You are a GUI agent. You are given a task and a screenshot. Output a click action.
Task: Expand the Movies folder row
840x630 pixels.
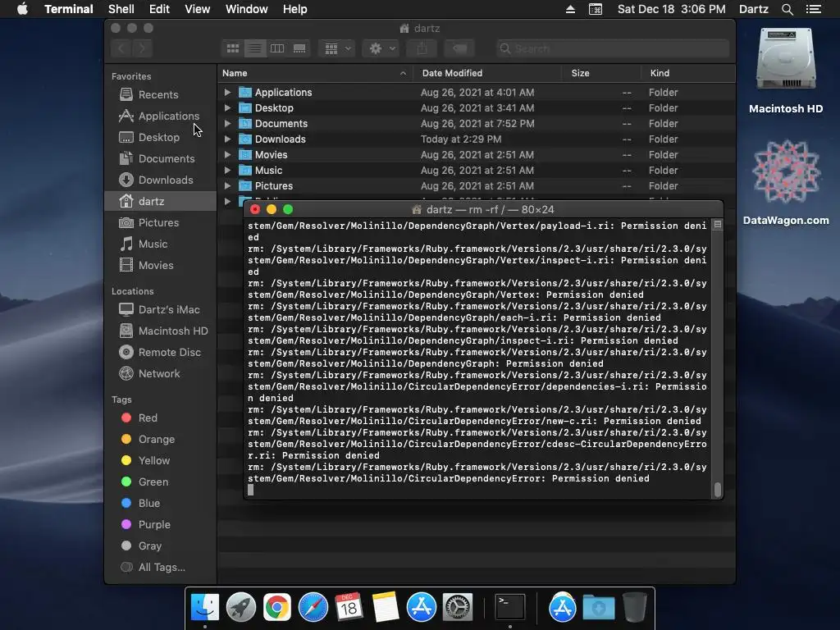point(228,154)
